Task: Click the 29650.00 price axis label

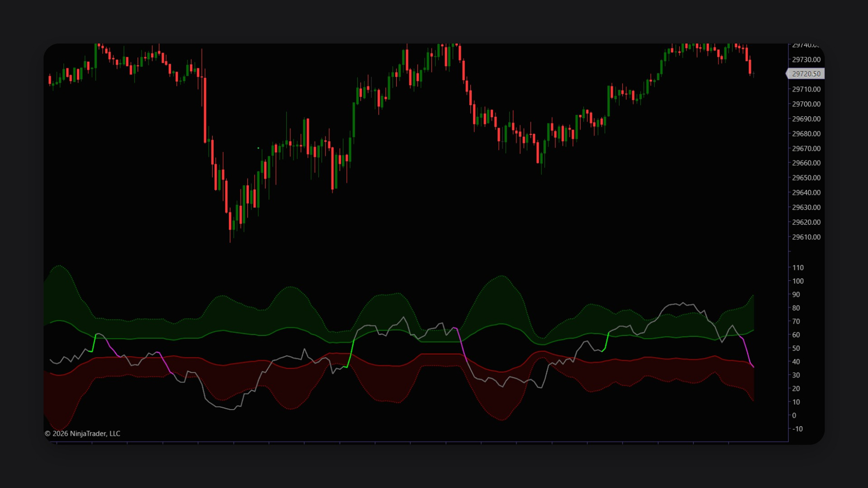Action: pyautogui.click(x=806, y=178)
